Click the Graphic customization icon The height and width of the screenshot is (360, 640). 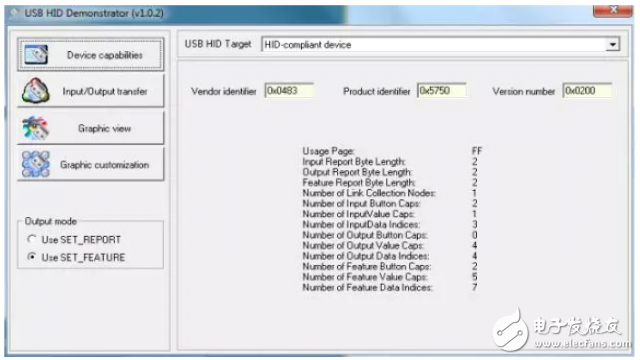(x=36, y=164)
